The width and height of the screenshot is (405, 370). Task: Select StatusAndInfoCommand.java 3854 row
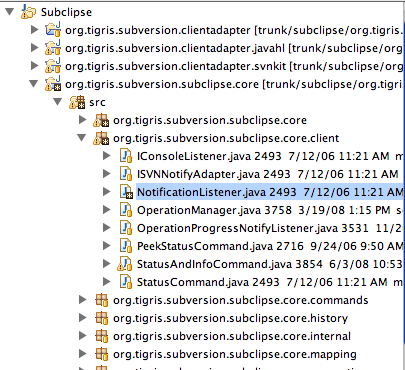click(269, 264)
